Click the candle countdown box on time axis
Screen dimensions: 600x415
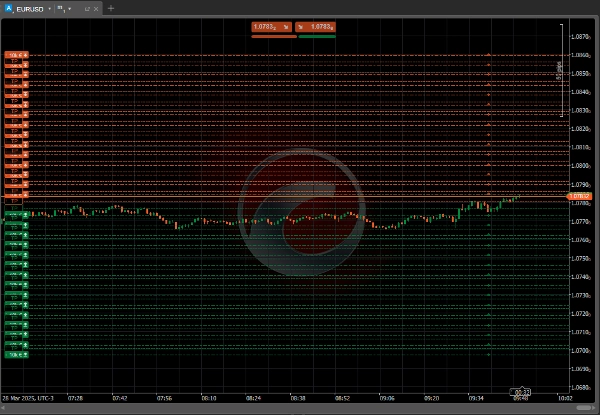tap(520, 392)
